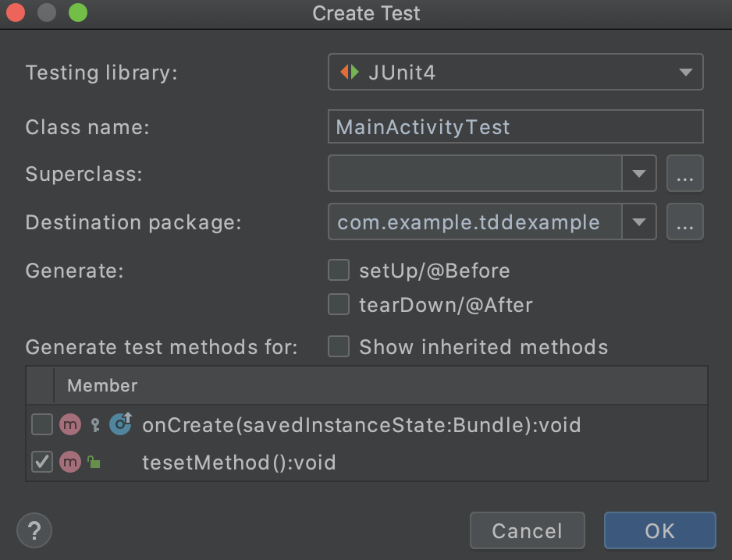732x560 pixels.
Task: Click the Cancel button
Action: [527, 531]
